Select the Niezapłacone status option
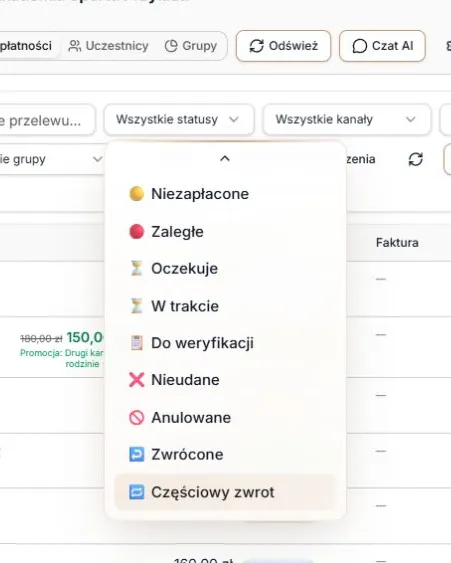This screenshot has width=451, height=563. [225, 194]
